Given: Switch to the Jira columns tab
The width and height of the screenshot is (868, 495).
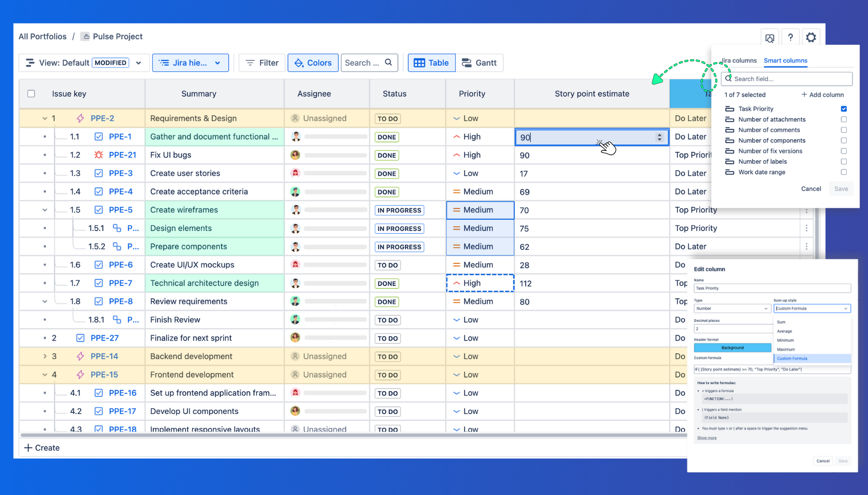Looking at the screenshot, I should (739, 60).
